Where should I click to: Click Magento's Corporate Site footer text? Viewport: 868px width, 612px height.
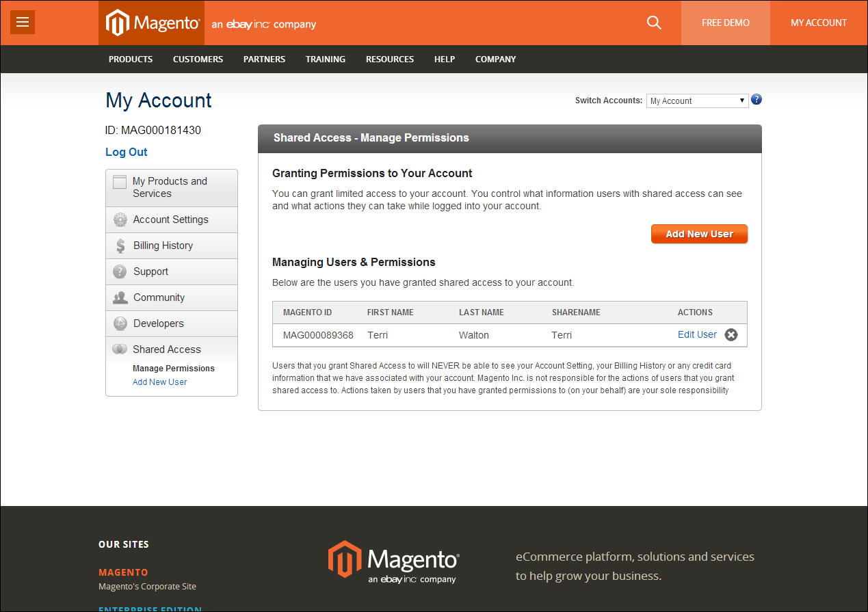click(x=147, y=586)
